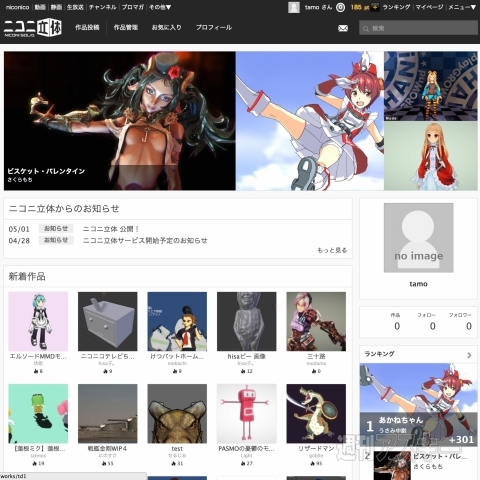Open the blonde red-dress girl featured thumbnail

pos(431,156)
